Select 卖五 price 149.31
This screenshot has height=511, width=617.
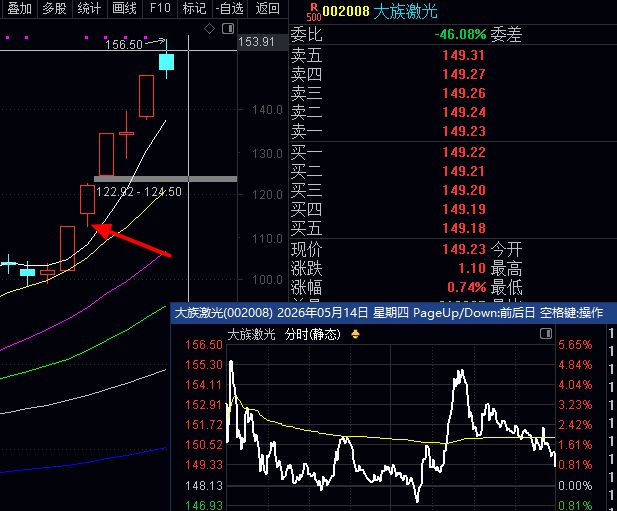(x=464, y=55)
